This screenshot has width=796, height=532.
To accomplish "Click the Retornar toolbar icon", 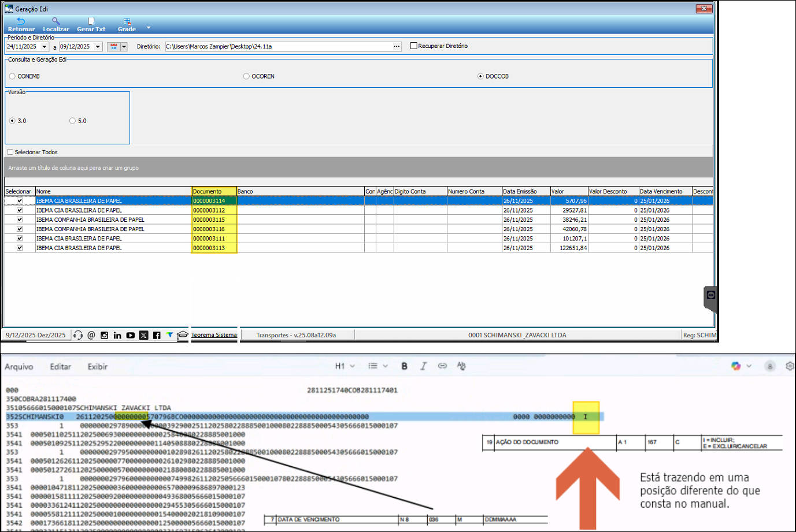I will pyautogui.click(x=21, y=21).
